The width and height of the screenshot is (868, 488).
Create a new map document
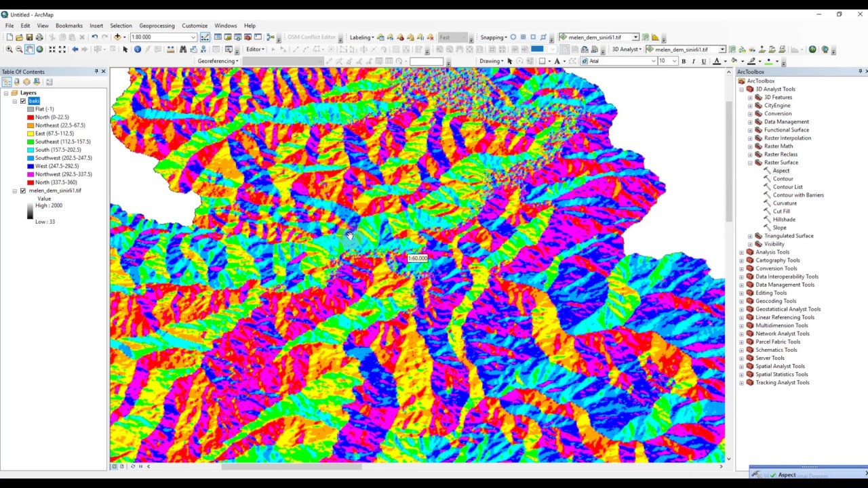point(9,37)
